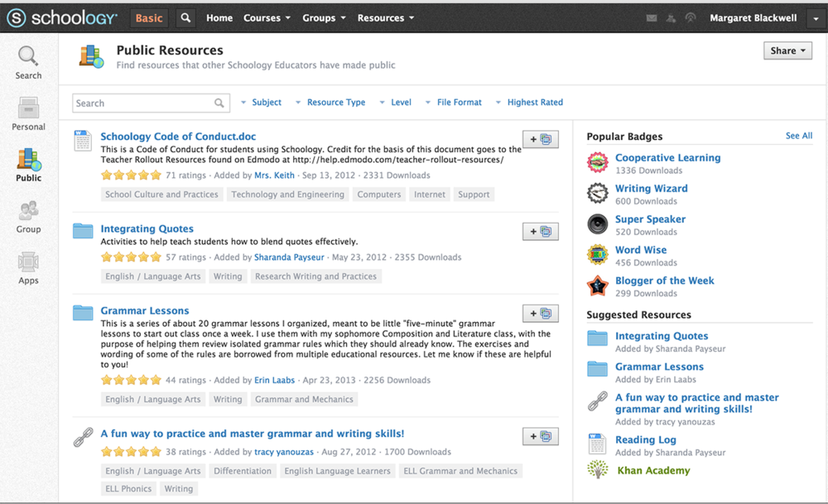Open the search magnifier in top navigation bar
828x504 pixels.
(x=185, y=18)
